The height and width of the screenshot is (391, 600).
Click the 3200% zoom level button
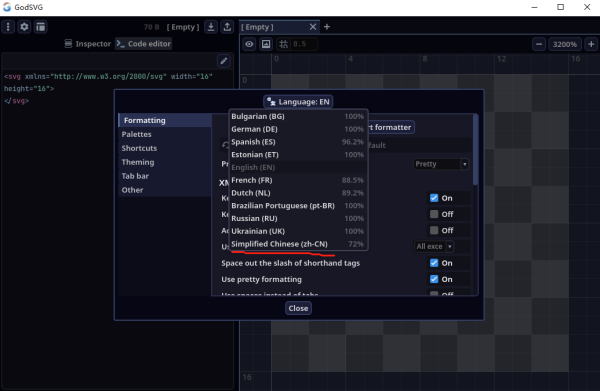coord(564,44)
